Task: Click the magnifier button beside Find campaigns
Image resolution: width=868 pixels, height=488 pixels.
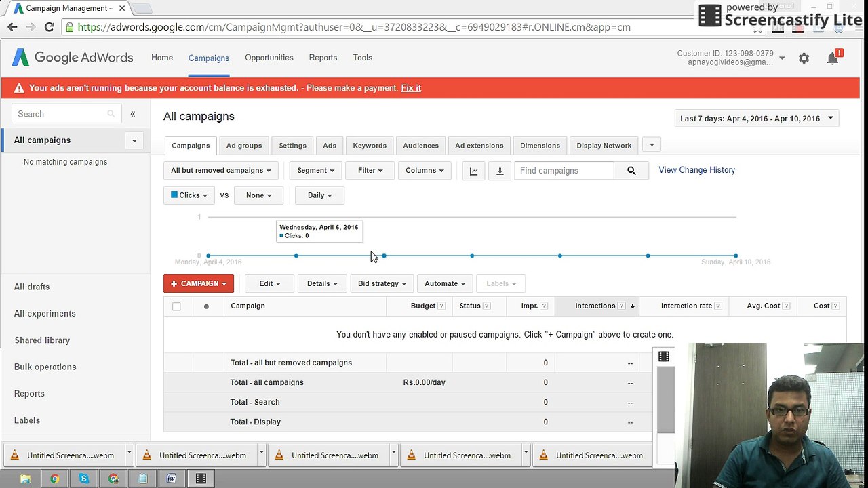Action: (x=631, y=171)
